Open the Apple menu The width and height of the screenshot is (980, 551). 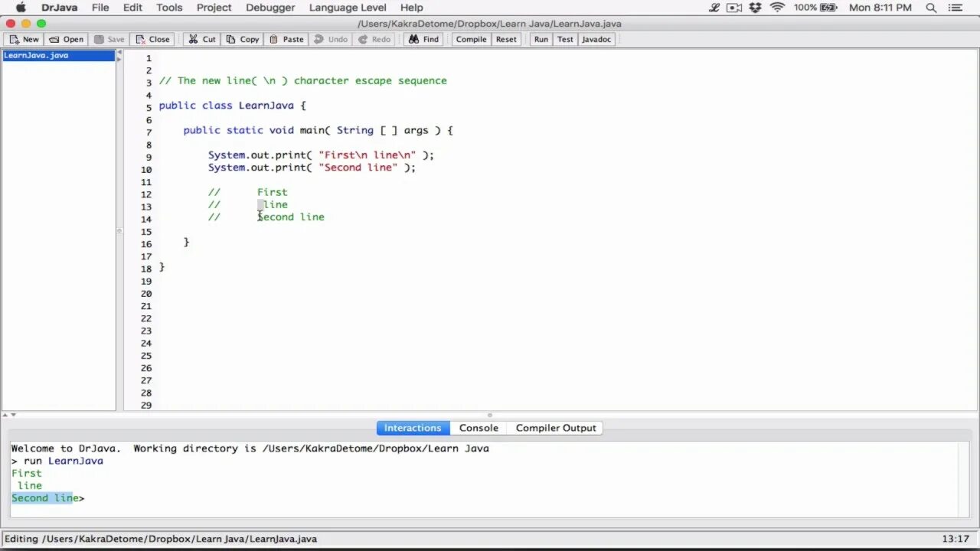pyautogui.click(x=21, y=8)
